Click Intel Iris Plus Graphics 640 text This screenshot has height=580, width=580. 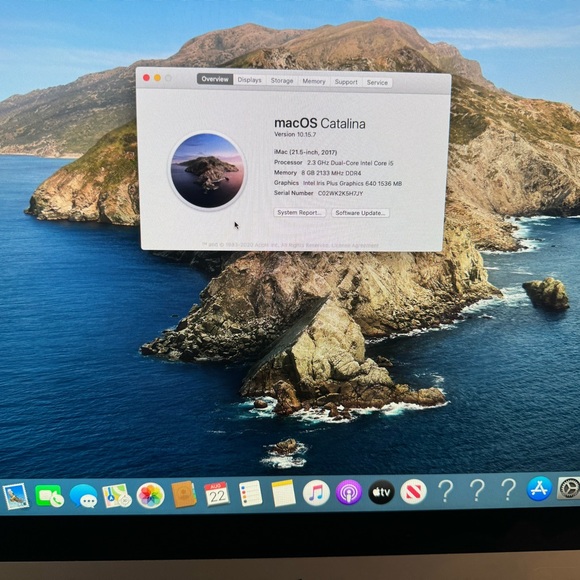(353, 183)
